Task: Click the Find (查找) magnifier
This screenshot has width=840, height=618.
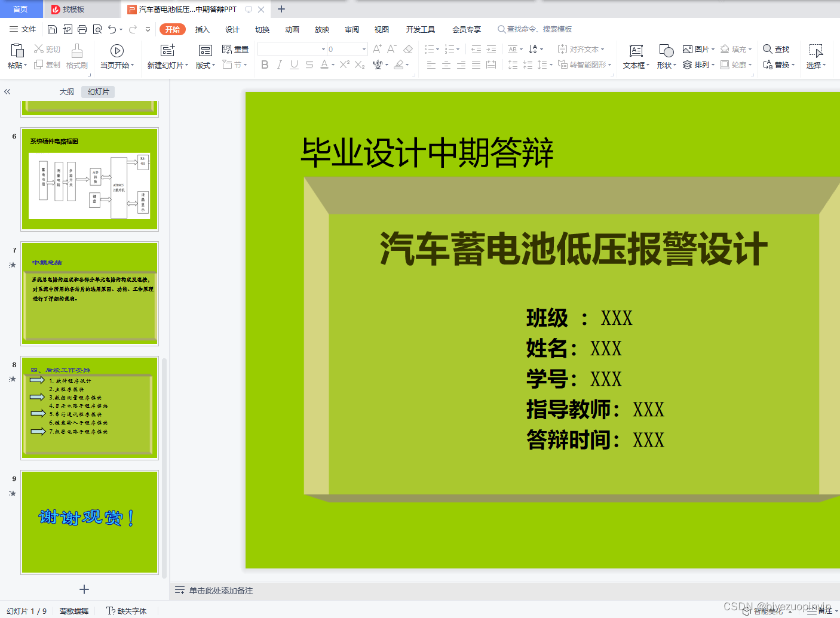Action: (776, 50)
